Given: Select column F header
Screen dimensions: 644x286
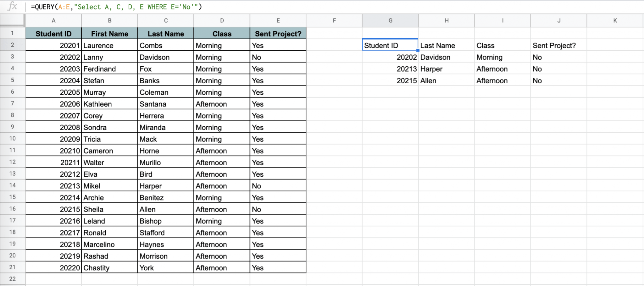Looking at the screenshot, I should 334,20.
